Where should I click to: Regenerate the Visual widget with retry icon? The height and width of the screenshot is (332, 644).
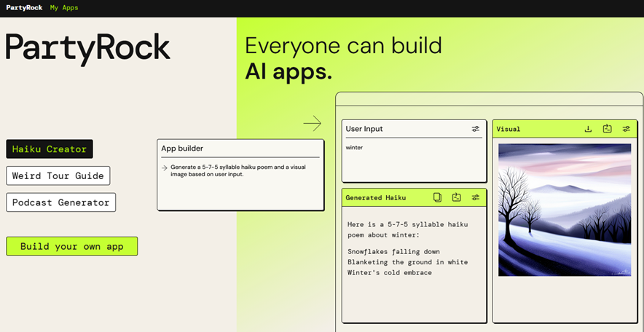click(x=607, y=129)
